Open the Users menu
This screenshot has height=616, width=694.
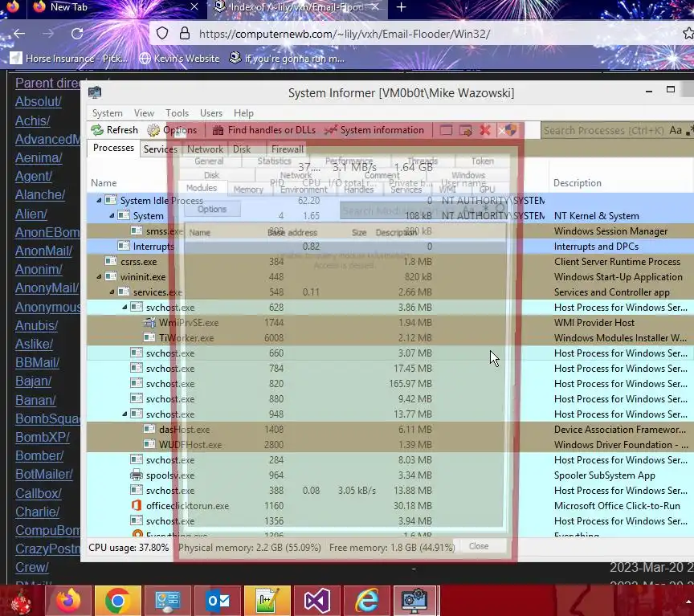point(211,113)
